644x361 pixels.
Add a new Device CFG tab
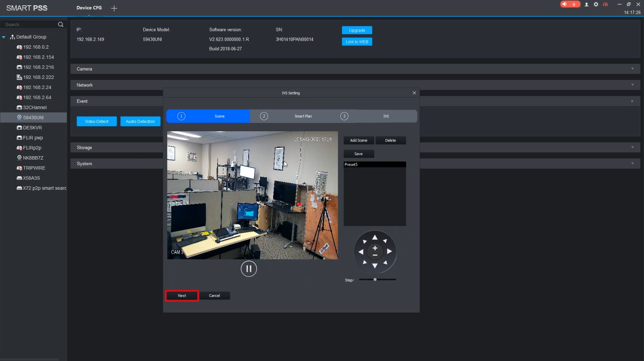(114, 8)
